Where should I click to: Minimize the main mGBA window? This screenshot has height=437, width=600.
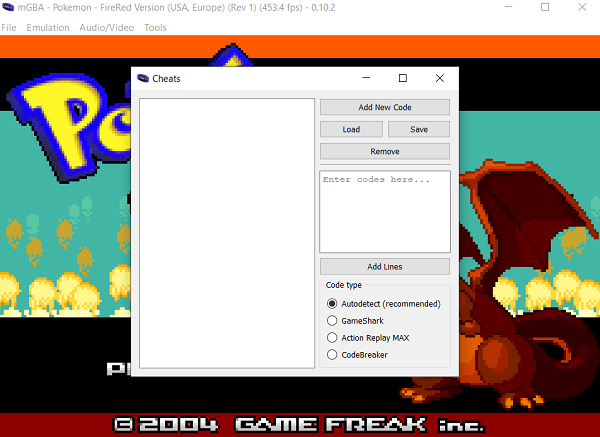[x=500, y=8]
